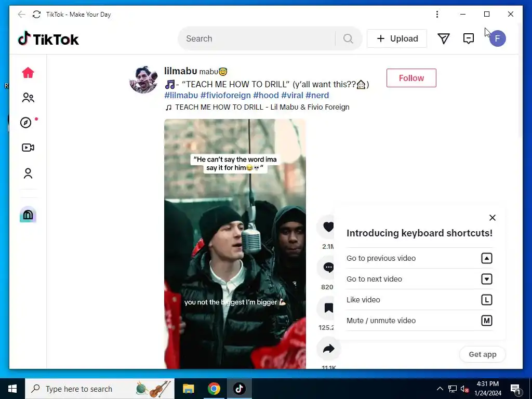Open the Windows notification center
532x399 pixels.
click(516, 389)
